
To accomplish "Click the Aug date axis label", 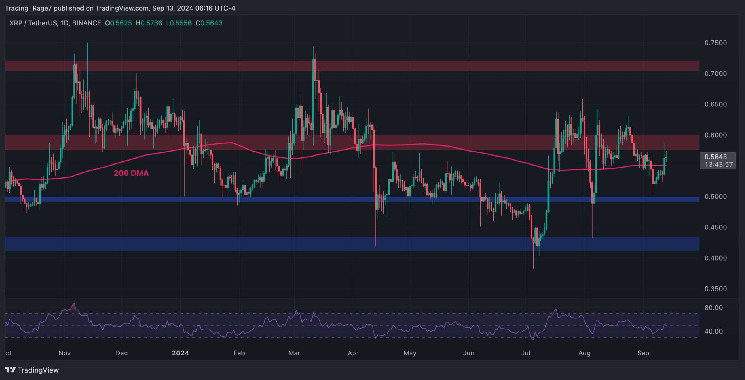I will (585, 353).
